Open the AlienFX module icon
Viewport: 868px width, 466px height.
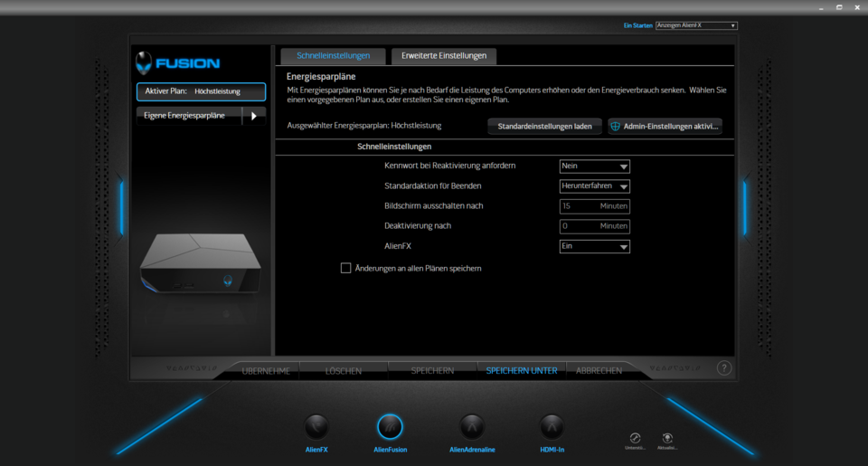click(x=316, y=427)
